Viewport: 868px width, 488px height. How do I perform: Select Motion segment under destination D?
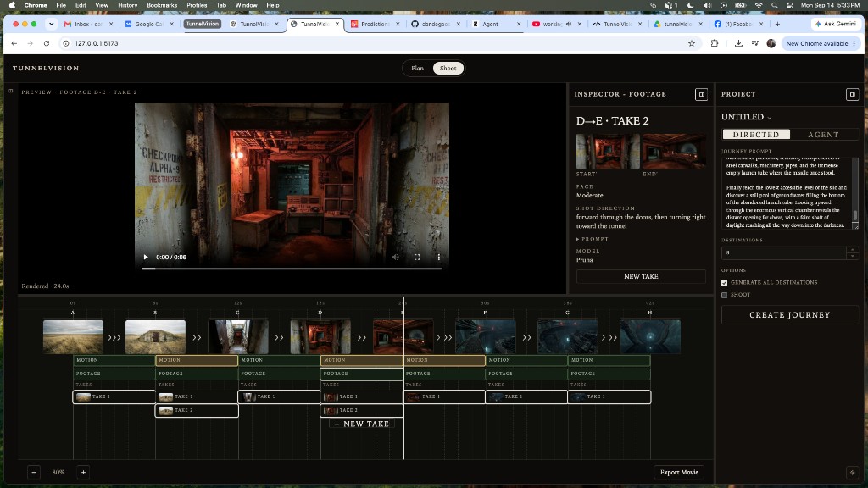click(x=361, y=360)
